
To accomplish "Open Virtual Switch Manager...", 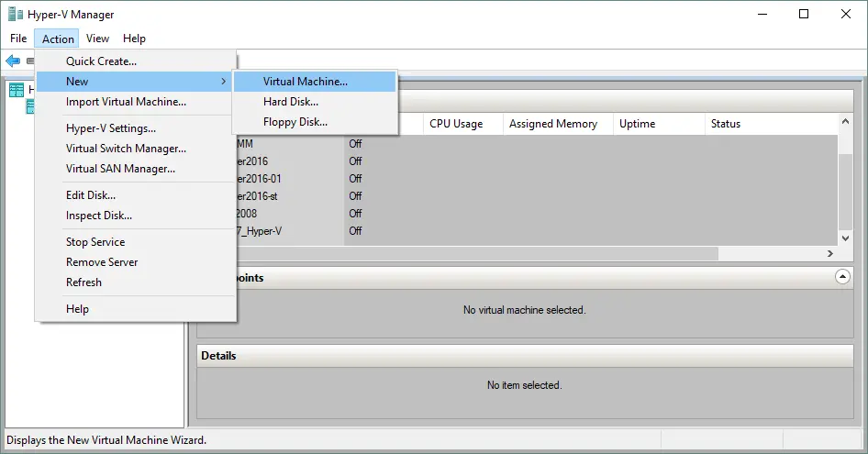I will 126,149.
